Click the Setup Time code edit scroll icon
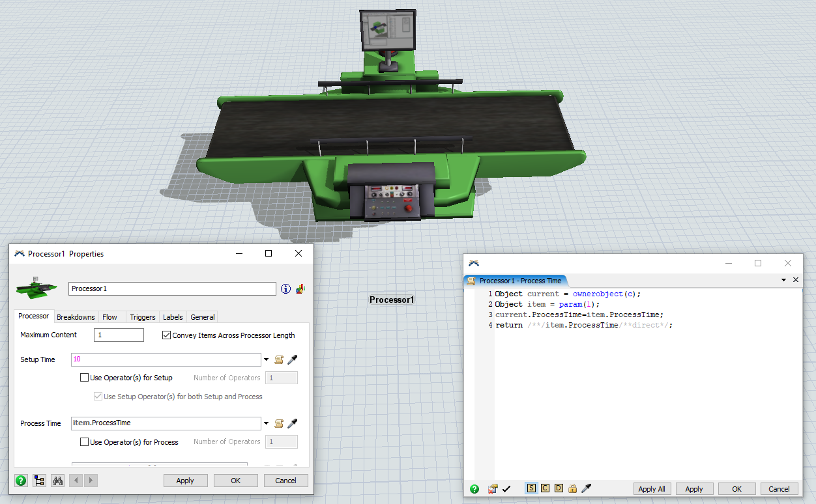Viewport: 816px width, 504px height. 279,359
